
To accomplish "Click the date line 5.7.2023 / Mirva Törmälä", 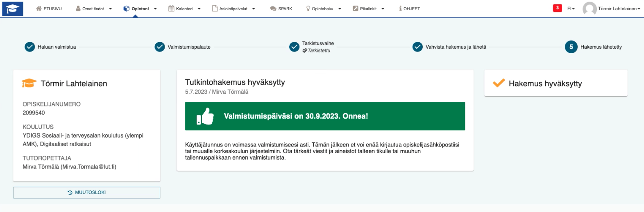I will [x=217, y=92].
